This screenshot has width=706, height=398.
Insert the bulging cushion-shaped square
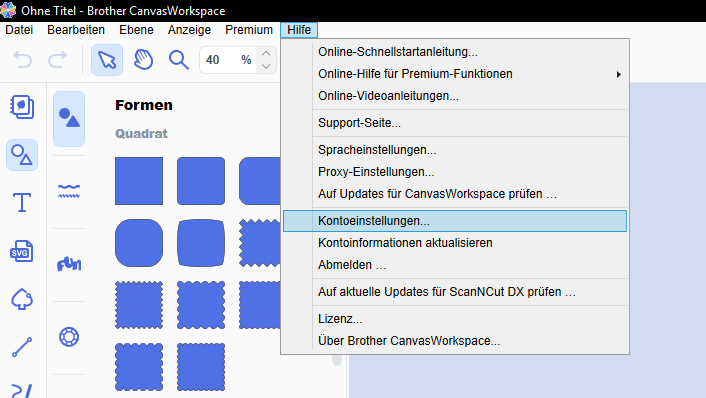[201, 243]
